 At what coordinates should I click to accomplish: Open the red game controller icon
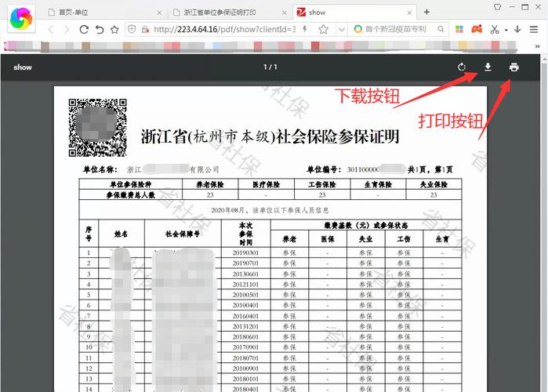tap(477, 29)
